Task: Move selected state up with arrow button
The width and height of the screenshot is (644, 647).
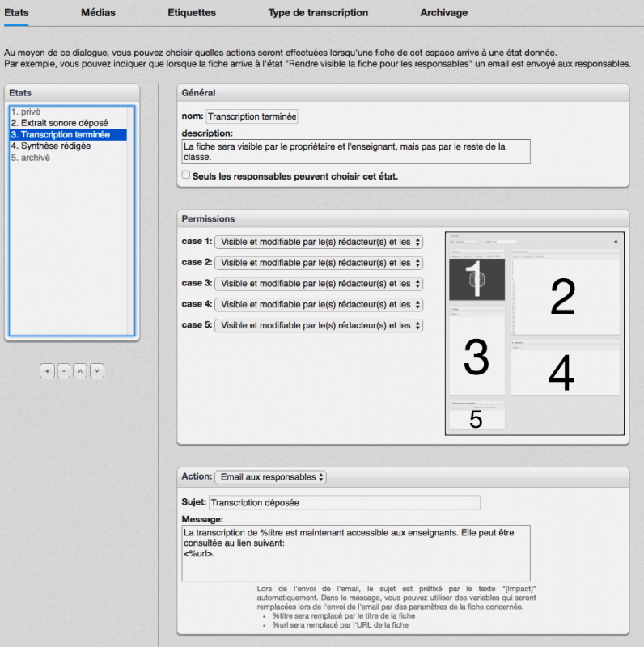Action: click(x=80, y=370)
